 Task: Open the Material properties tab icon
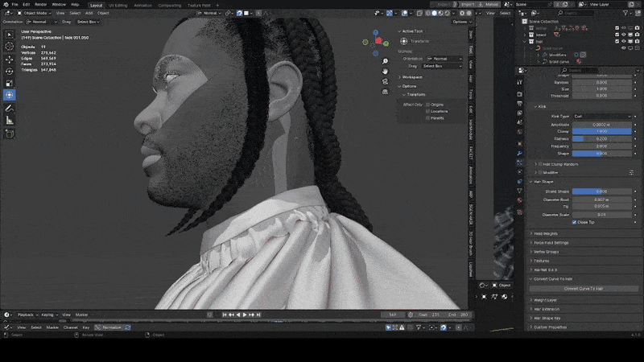coord(519,200)
